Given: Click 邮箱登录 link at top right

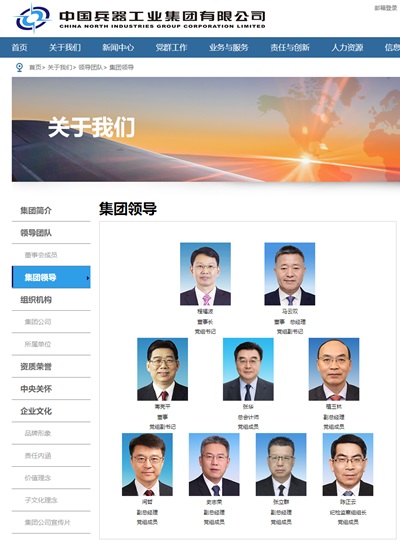Looking at the screenshot, I should 386,8.
